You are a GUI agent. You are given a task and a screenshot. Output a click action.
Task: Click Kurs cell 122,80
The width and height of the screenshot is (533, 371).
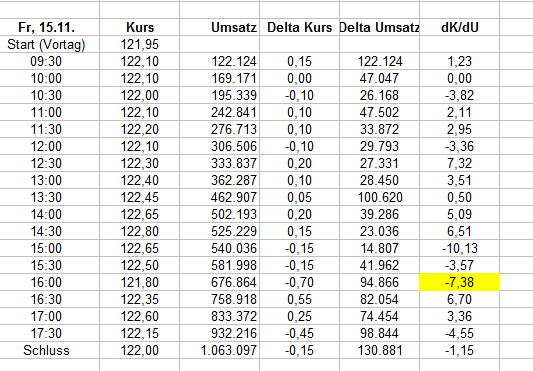[x=140, y=231]
